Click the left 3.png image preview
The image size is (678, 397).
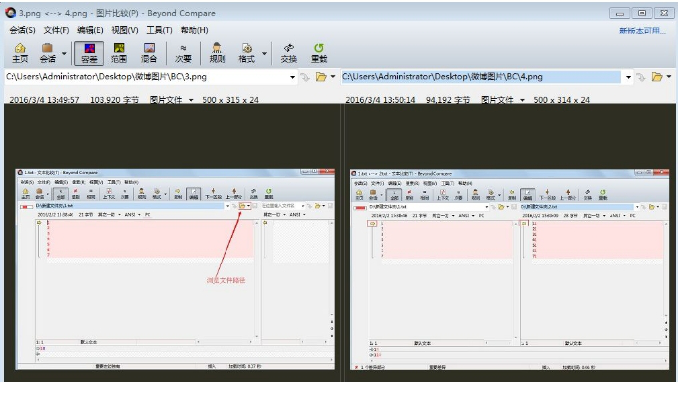pos(175,269)
